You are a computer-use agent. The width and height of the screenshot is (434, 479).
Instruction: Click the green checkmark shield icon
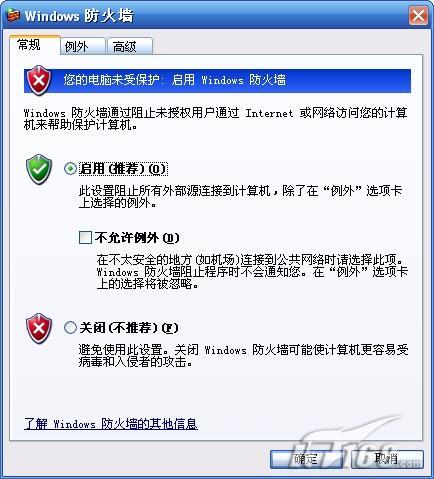39,169
